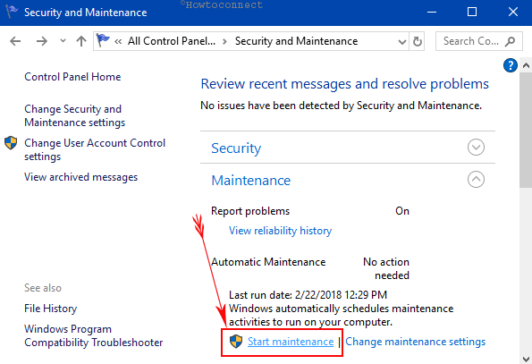This screenshot has width=532, height=364.
Task: Click the scrollbar down arrow
Action: pos(526,359)
